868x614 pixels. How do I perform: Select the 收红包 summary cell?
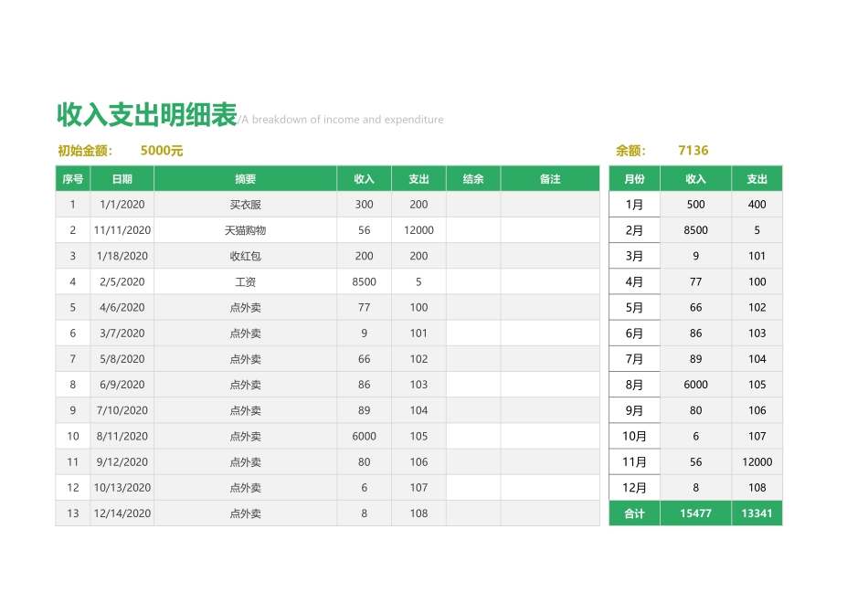[x=247, y=256]
